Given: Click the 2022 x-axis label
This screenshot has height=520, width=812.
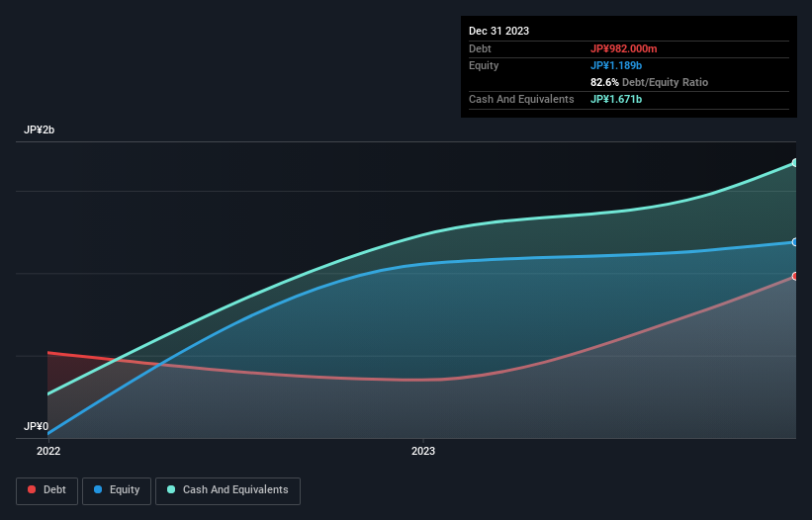Looking at the screenshot, I should click(x=48, y=451).
